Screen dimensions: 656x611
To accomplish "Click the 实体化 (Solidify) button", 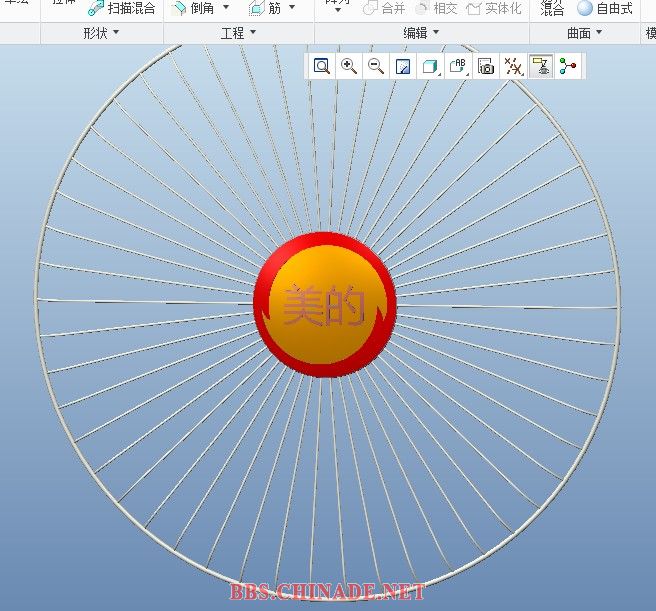I will [494, 8].
